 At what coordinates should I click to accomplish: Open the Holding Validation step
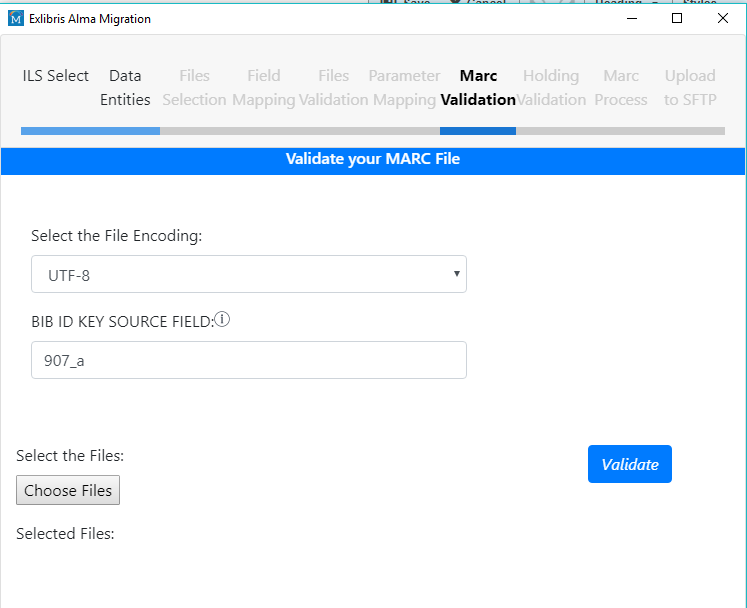click(551, 88)
